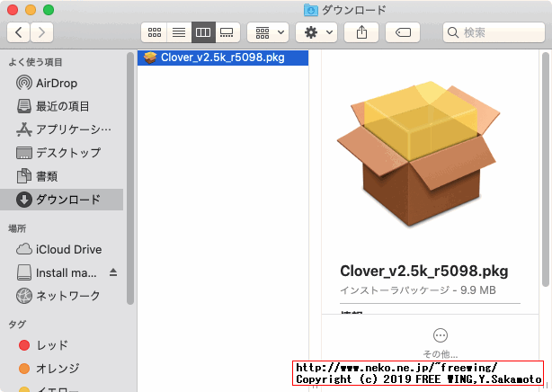
Task: Filter by the レッド tag
Action: click(62, 345)
